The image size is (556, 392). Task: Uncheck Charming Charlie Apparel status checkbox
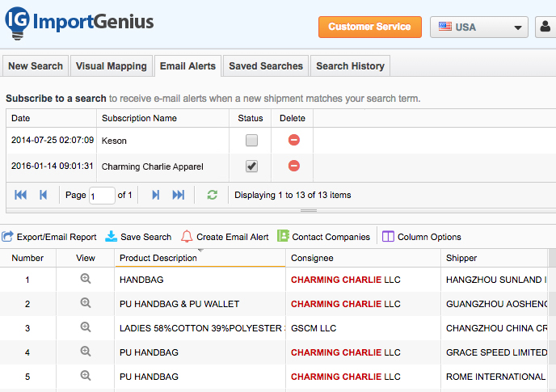click(x=252, y=166)
